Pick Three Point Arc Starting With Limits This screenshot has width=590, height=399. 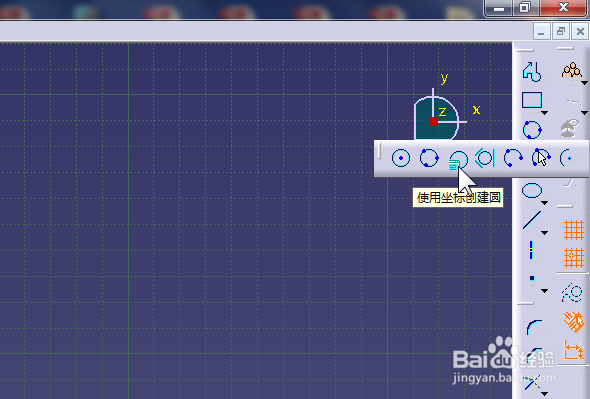click(541, 158)
